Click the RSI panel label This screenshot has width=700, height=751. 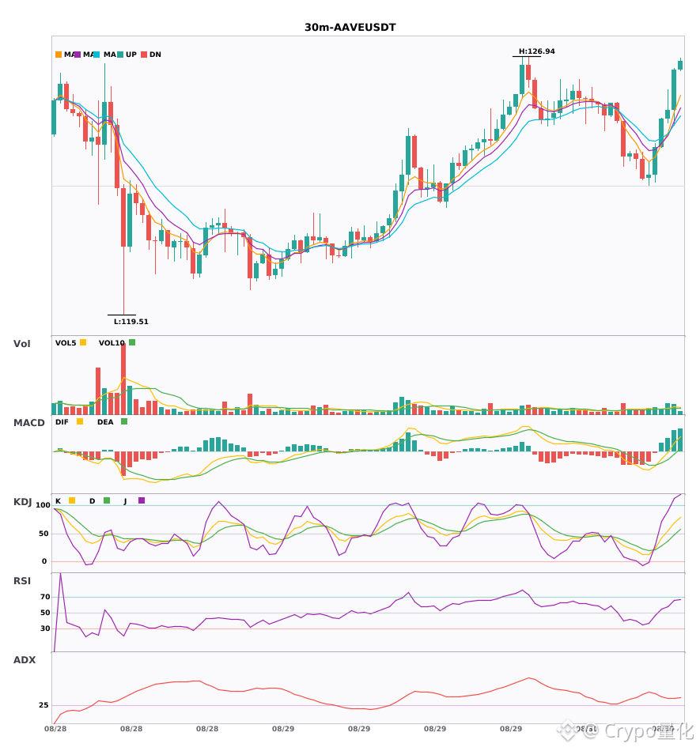(22, 581)
